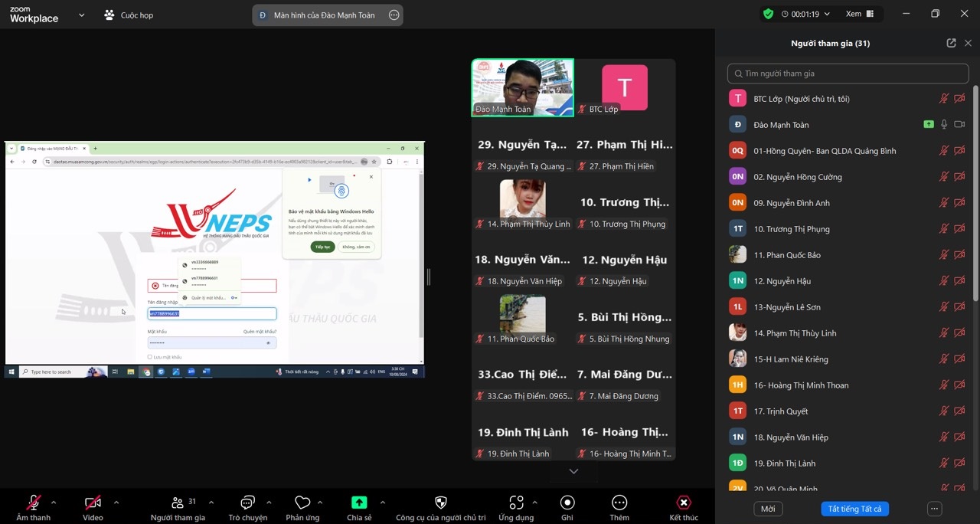Open Công cụ của người chủ trì
This screenshot has height=524, width=980.
click(440, 503)
